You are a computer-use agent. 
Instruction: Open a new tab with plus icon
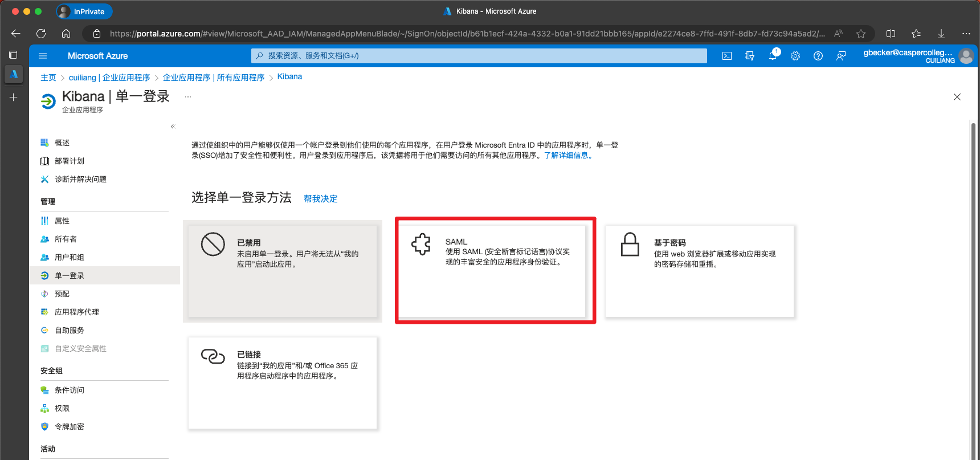tap(13, 97)
